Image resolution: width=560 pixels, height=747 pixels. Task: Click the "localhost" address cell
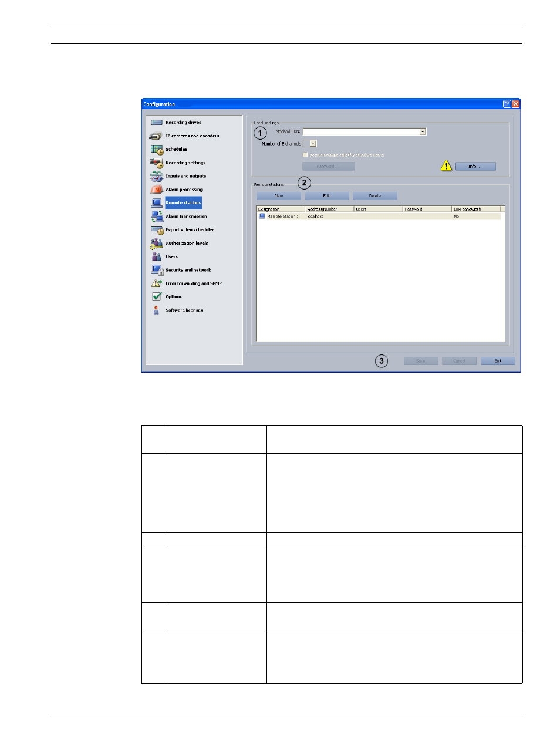point(315,217)
